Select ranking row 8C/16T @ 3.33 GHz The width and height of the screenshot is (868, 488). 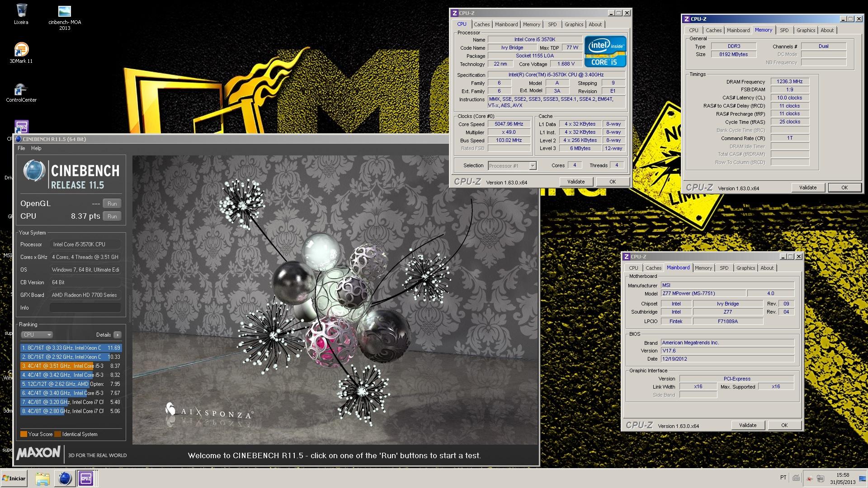coord(71,348)
